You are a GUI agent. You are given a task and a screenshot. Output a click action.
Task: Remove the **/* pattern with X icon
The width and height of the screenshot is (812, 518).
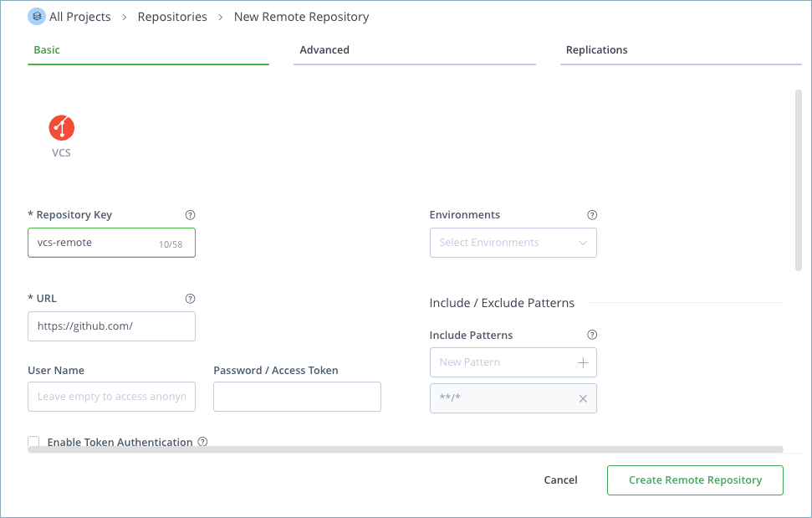[x=583, y=398]
